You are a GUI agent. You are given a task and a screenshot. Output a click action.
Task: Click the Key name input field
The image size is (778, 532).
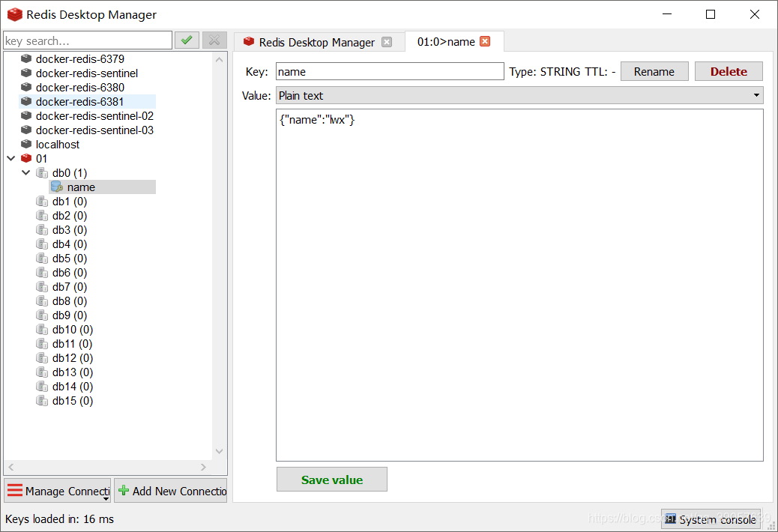pos(390,71)
